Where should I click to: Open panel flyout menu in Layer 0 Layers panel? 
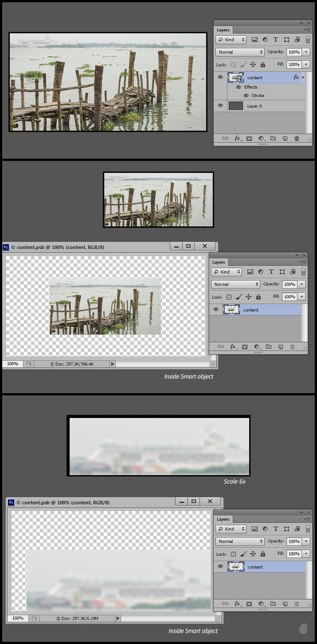(308, 30)
